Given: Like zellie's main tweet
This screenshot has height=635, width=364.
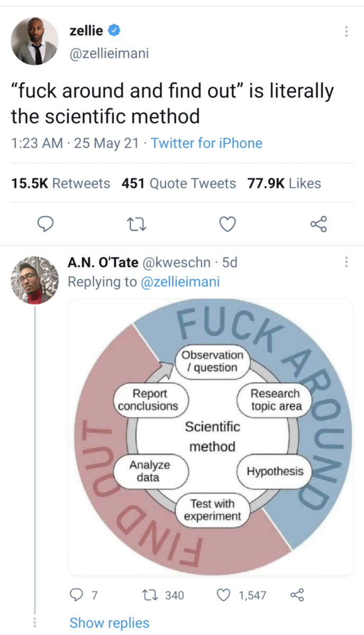Looking at the screenshot, I should 227,224.
